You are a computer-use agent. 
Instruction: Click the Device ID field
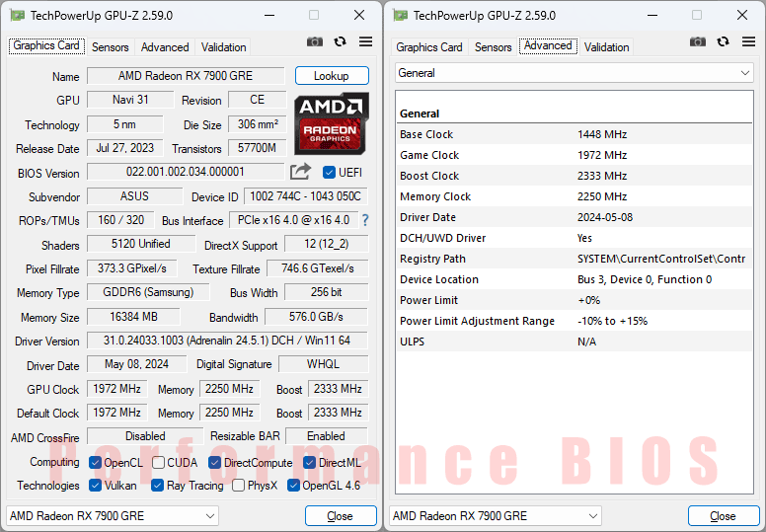[305, 196]
